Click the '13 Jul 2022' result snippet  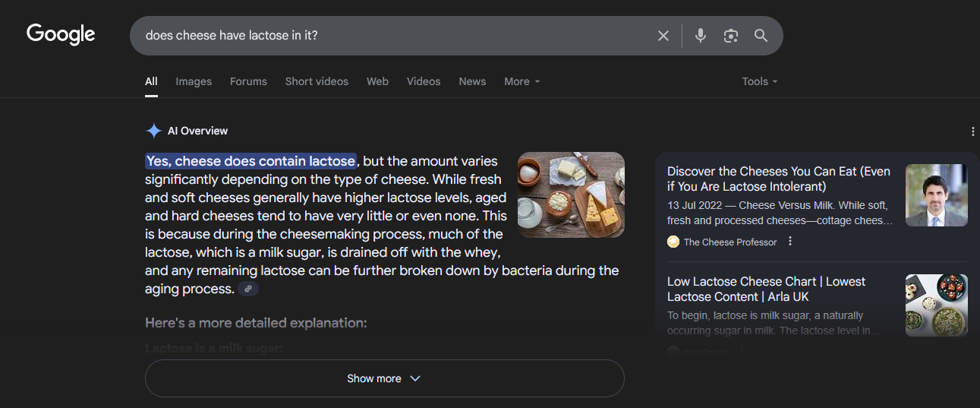pos(780,213)
